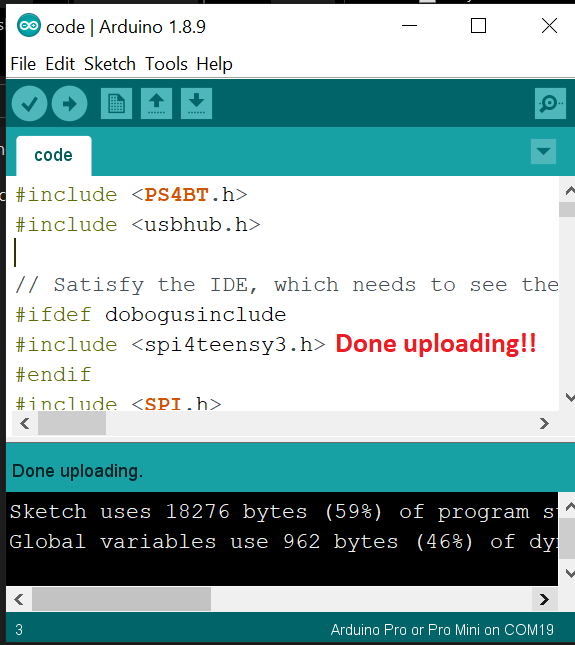Open the File menu
The image size is (575, 645).
tap(23, 64)
